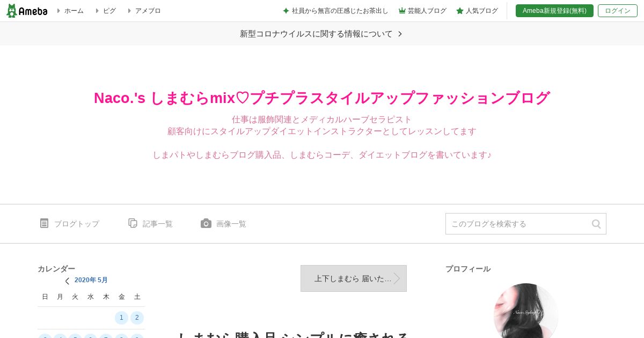Image resolution: width=644 pixels, height=338 pixels.
Task: Select calendar date 1
Action: click(121, 318)
